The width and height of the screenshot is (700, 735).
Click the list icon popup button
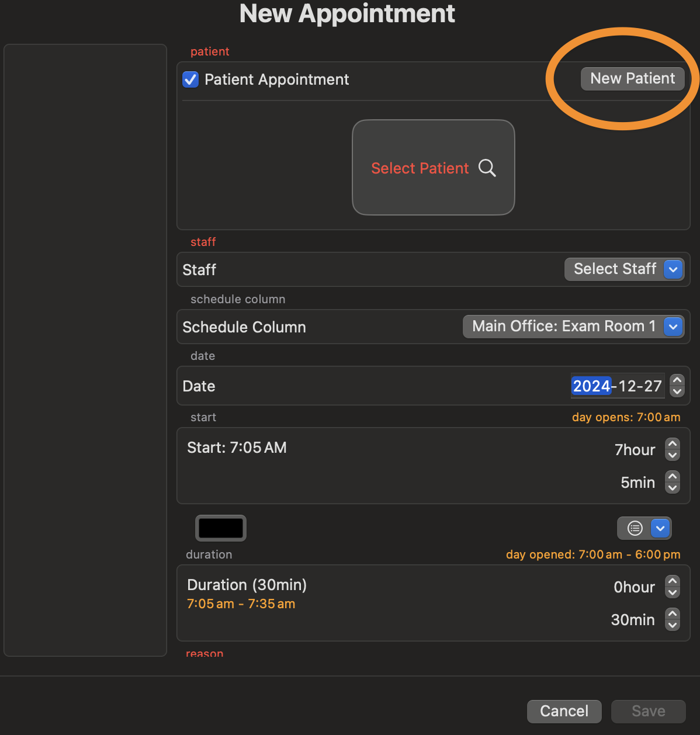[635, 528]
